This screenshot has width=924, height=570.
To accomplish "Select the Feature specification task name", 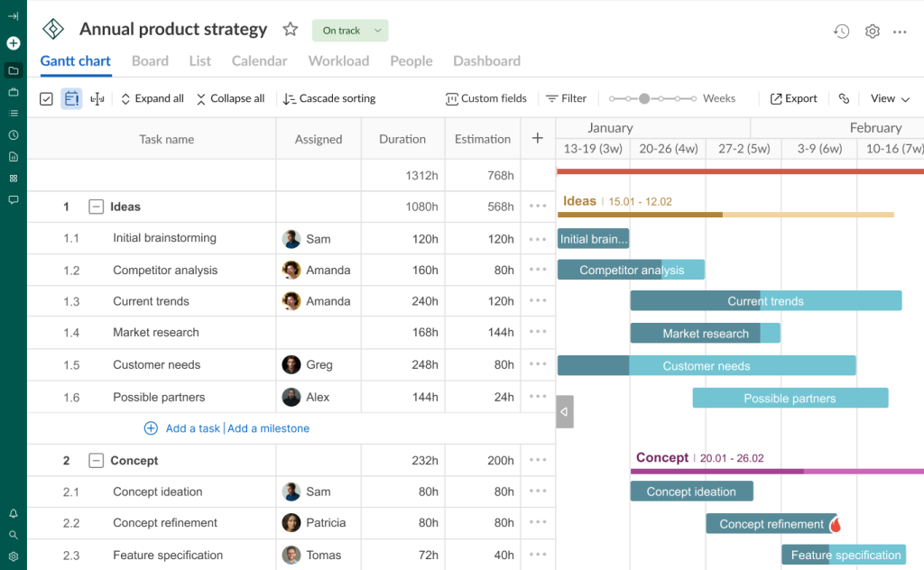I will click(x=168, y=555).
